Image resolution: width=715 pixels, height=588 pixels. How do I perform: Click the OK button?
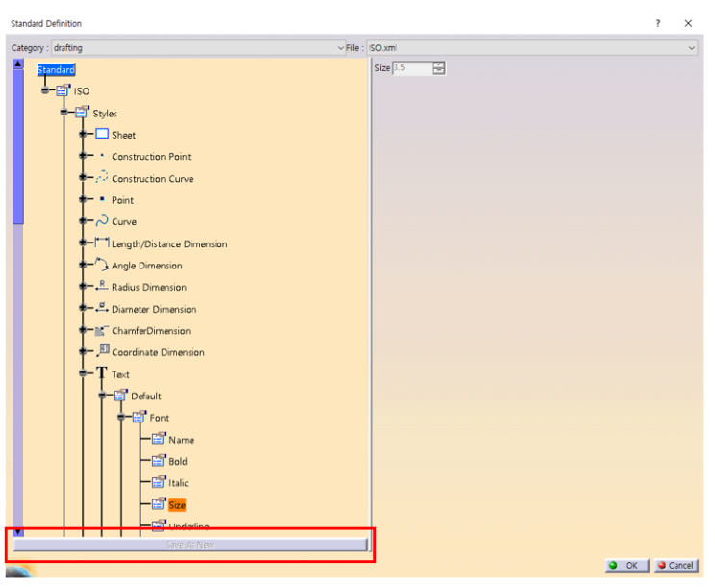(x=627, y=565)
